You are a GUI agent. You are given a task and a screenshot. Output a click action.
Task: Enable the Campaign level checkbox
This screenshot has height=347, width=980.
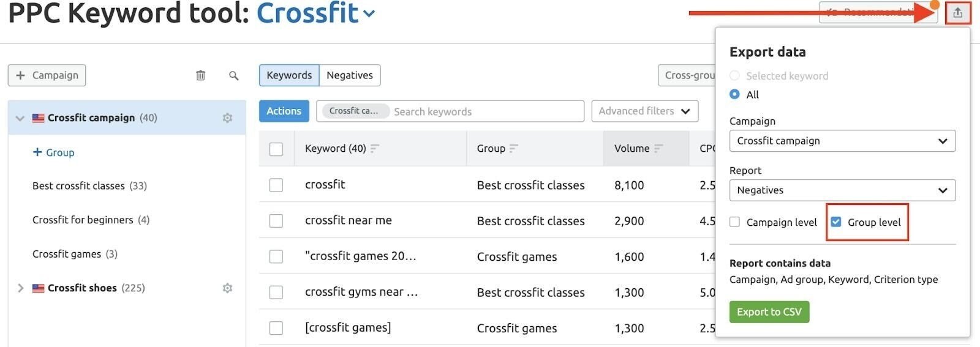pyautogui.click(x=734, y=222)
